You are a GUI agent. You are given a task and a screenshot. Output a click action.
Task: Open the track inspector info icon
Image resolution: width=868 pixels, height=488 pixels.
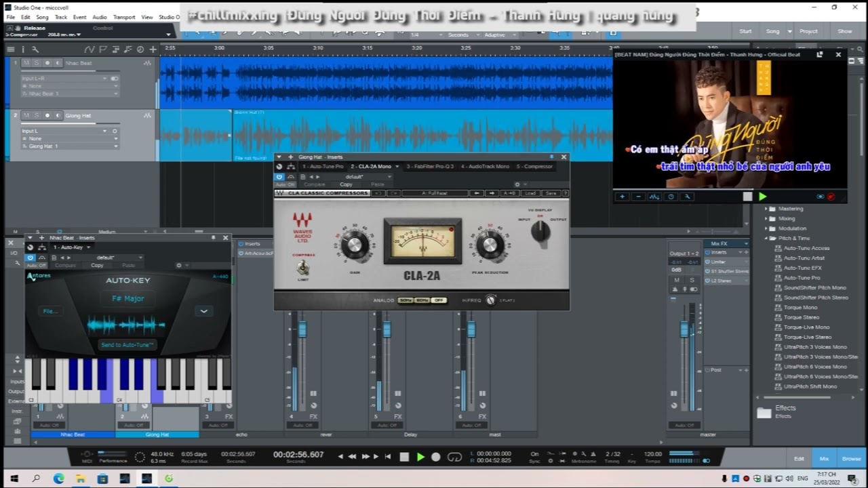tap(22, 49)
